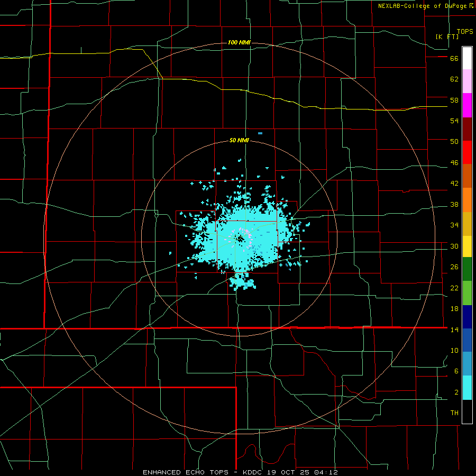The image size is (476, 476).
Task: Click the 22 legend value
Action: [454, 288]
